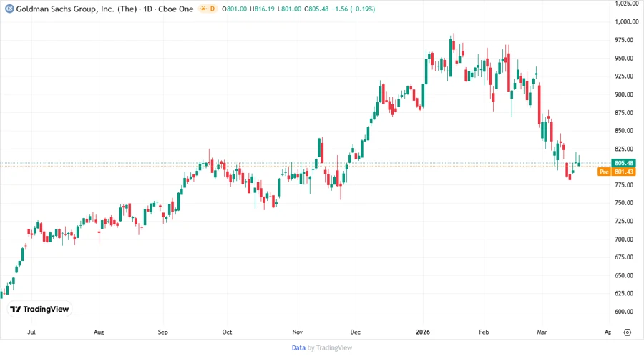The image size is (644, 356).
Task: Click the 850.00 price axis label
Action: pyautogui.click(x=624, y=130)
